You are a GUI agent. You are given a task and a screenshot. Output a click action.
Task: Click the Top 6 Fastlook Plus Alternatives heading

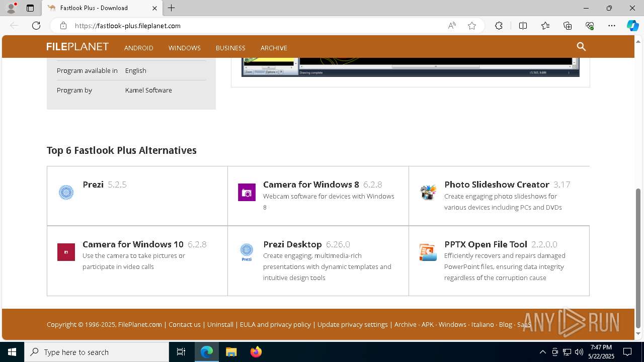[122, 150]
